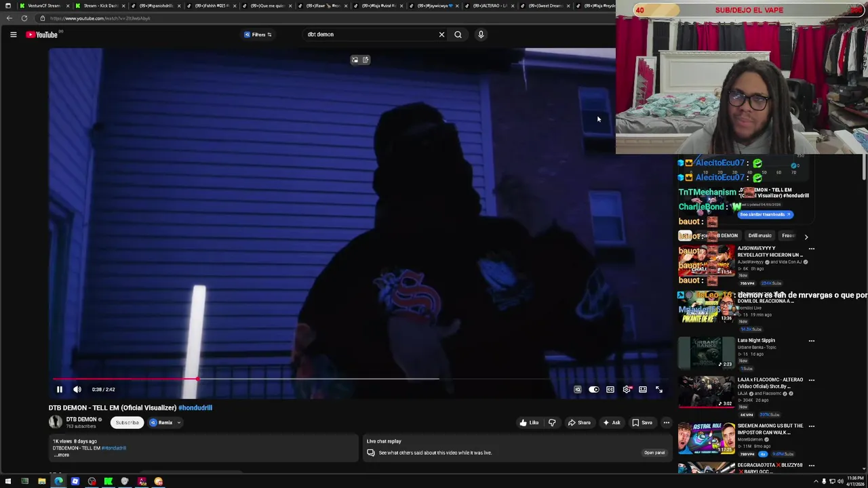Click the first overlay icon atop the video
This screenshot has width=868, height=488.
355,60
